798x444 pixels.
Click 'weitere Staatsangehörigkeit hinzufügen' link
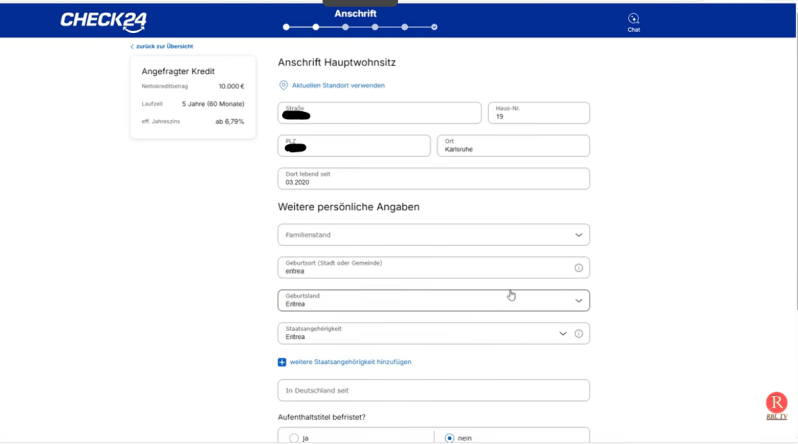tap(351, 362)
